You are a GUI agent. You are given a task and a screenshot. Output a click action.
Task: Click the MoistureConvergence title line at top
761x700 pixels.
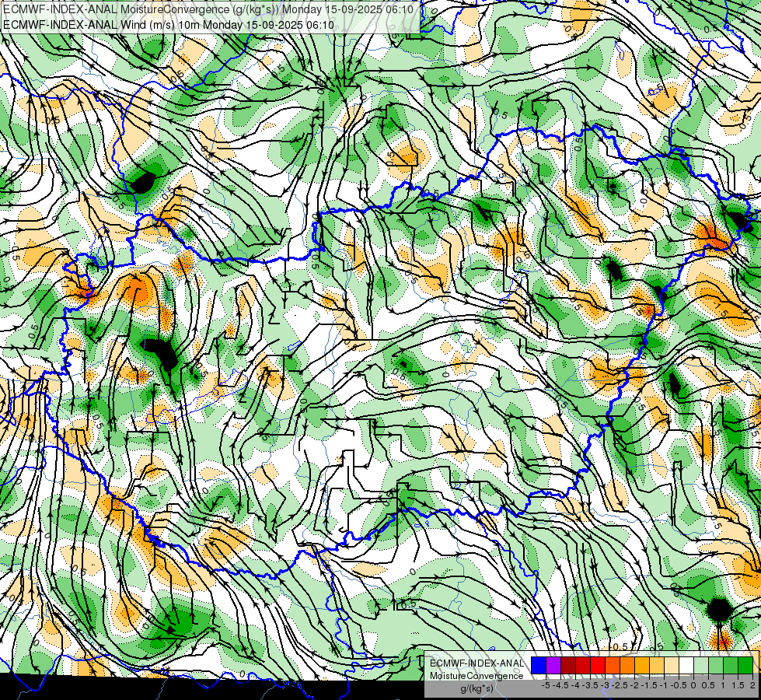(x=208, y=9)
